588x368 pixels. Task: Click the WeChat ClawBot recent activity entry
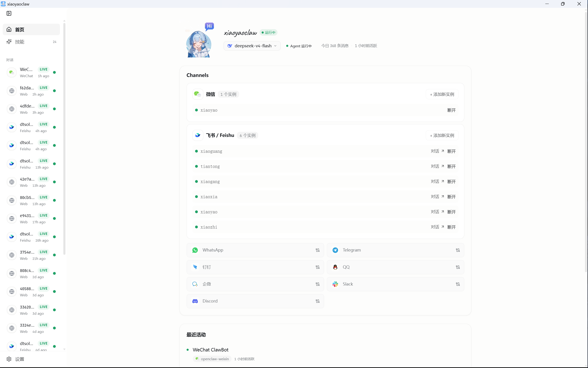(210, 350)
